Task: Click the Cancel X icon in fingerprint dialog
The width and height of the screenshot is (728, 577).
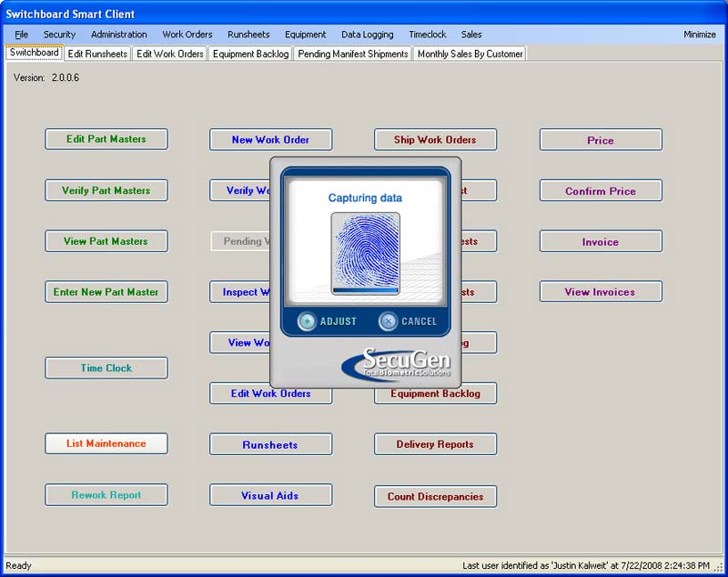Action: [389, 321]
